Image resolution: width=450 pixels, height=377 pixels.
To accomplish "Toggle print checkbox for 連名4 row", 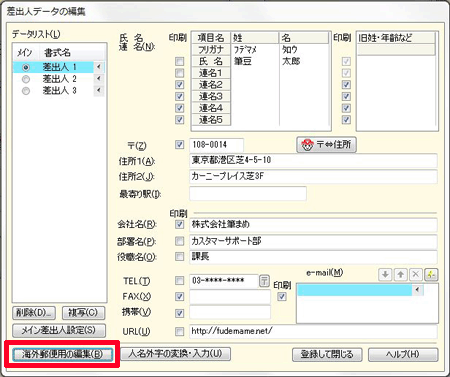I will click(x=180, y=108).
